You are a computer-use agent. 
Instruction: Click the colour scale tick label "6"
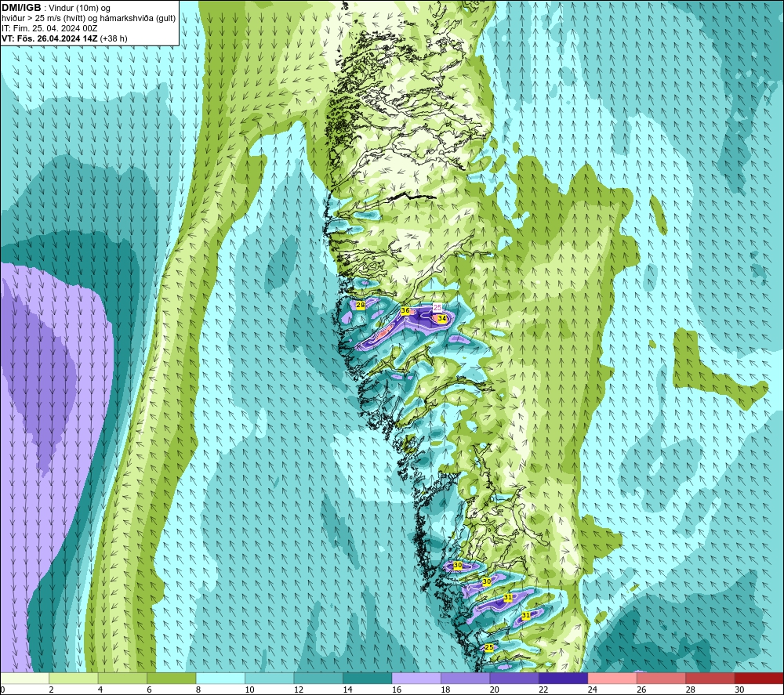point(150,690)
